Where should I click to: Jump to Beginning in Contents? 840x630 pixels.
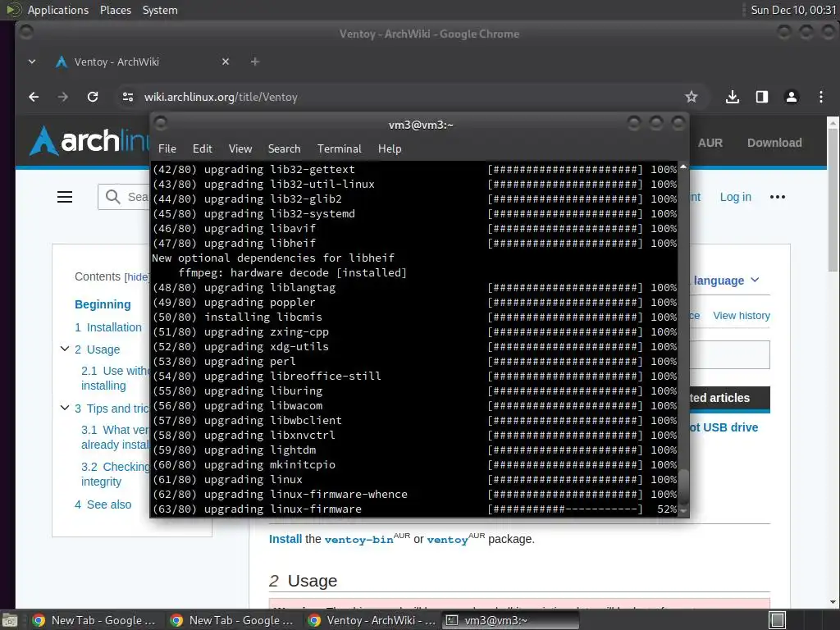click(x=103, y=304)
